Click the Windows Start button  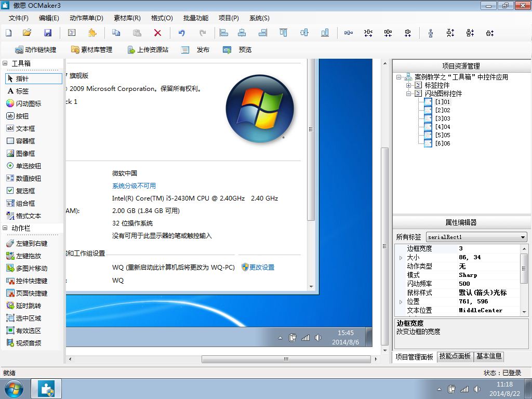(14, 389)
